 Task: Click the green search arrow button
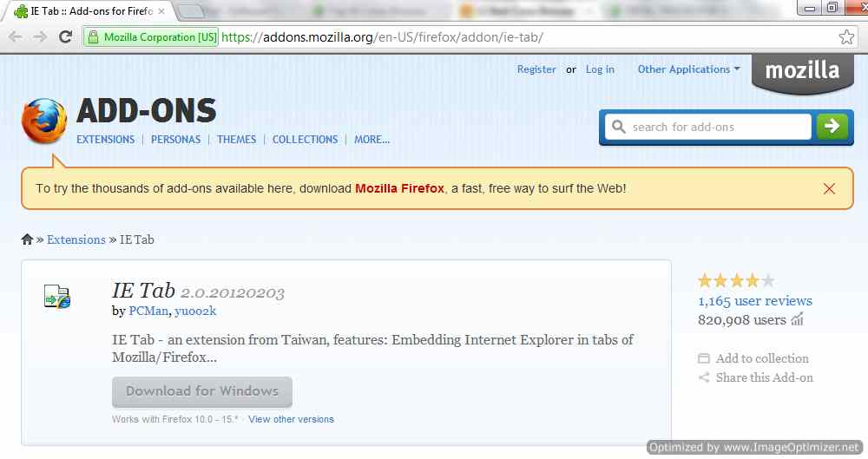click(832, 127)
